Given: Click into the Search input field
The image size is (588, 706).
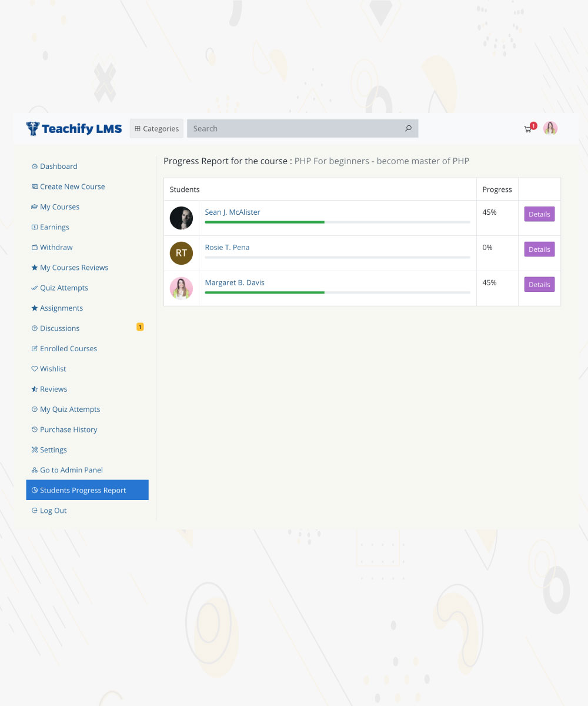Looking at the screenshot, I should 294,128.
